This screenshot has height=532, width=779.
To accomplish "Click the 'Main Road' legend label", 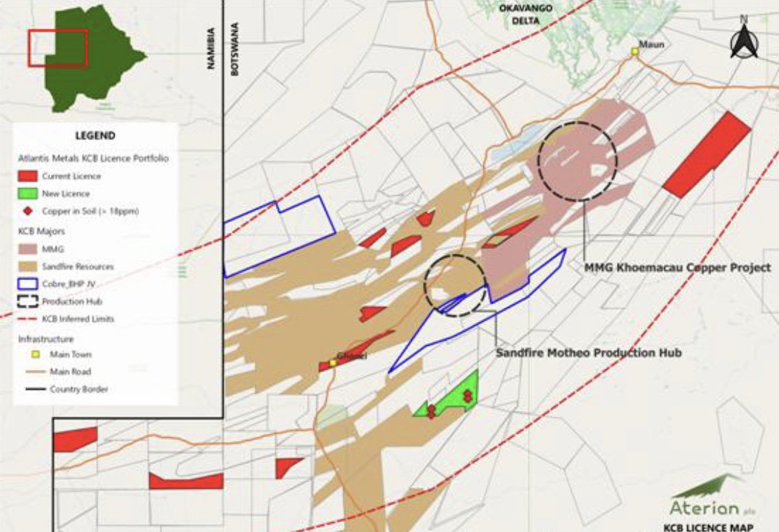I will (x=70, y=371).
